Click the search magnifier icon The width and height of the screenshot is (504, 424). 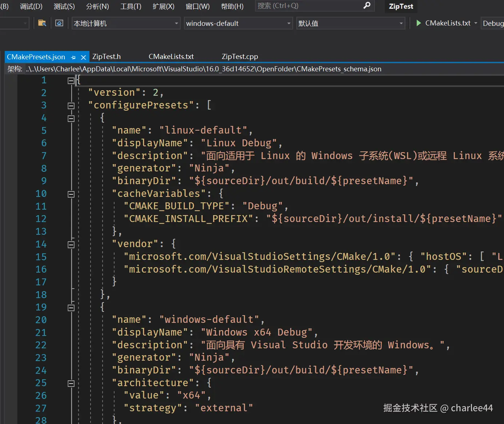(x=366, y=6)
